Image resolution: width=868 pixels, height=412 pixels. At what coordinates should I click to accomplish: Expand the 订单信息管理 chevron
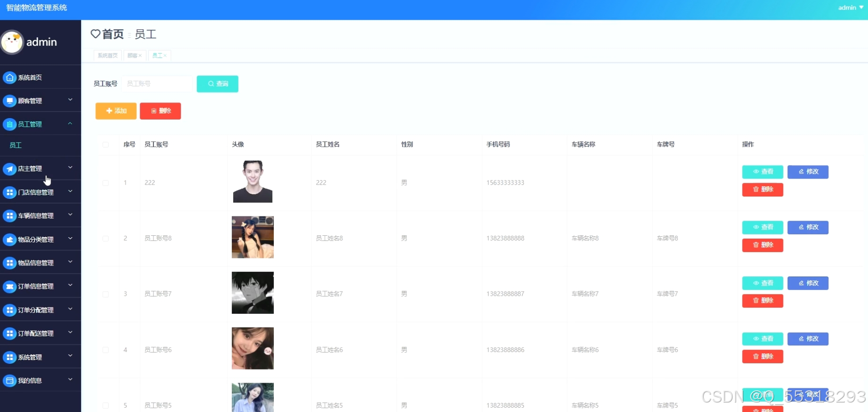click(70, 285)
